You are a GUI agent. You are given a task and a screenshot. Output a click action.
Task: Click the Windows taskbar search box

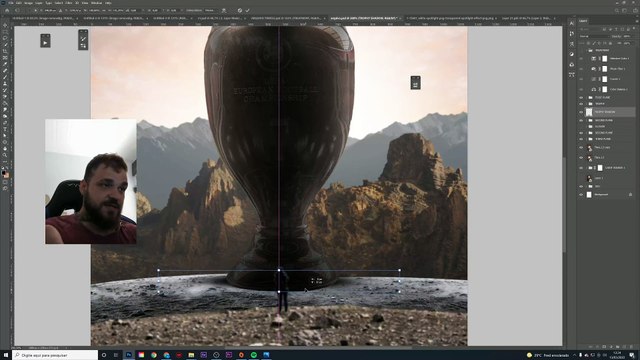55,355
